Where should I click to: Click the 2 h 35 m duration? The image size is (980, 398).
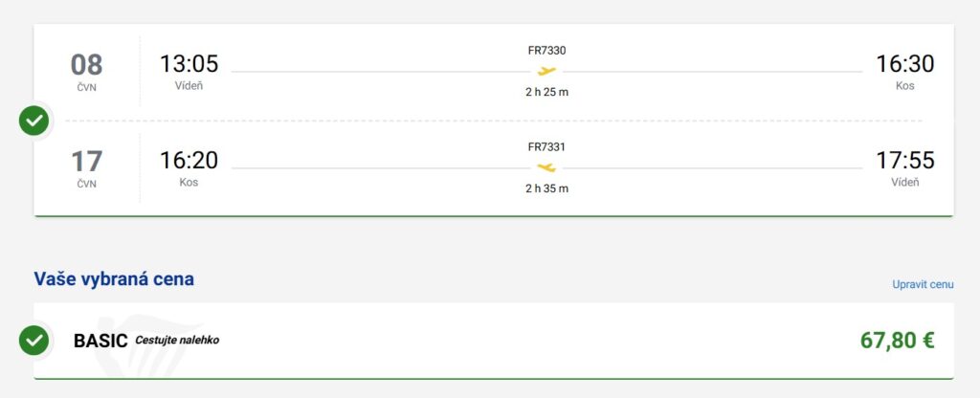(x=546, y=188)
